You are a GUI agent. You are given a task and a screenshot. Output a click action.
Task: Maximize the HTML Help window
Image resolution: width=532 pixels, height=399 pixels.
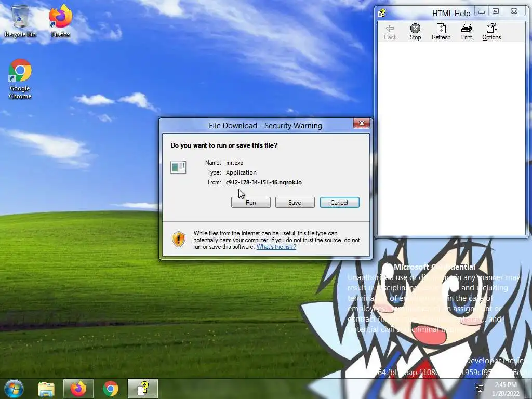tap(496, 11)
